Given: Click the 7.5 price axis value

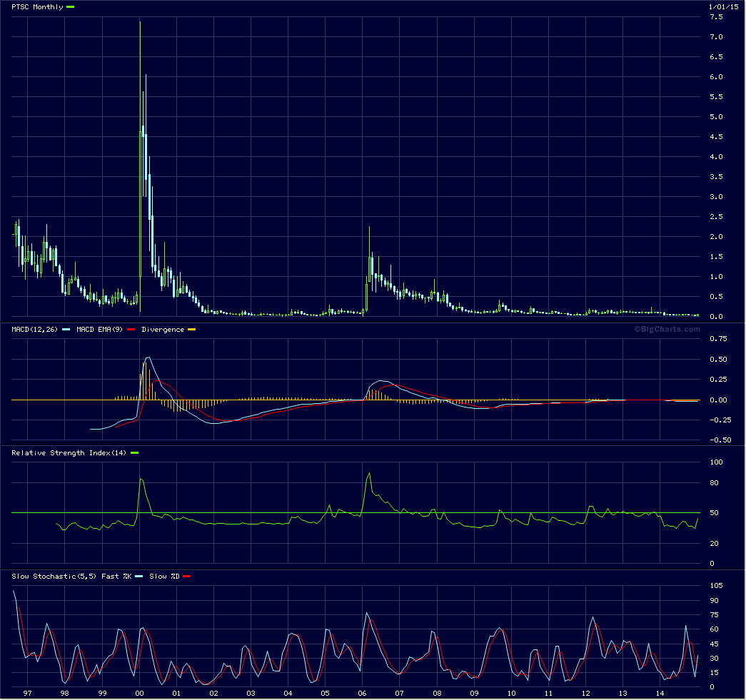Looking at the screenshot, I should coord(716,16).
